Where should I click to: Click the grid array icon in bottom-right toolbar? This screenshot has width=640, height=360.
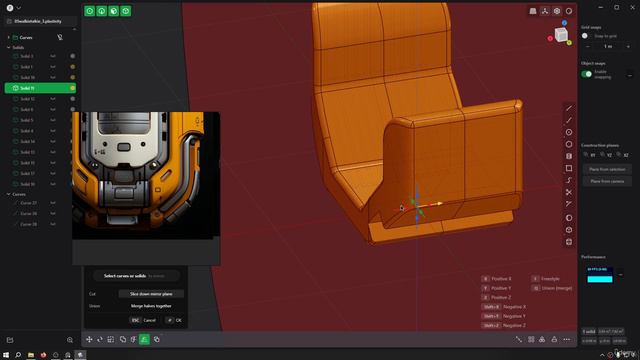531,339
